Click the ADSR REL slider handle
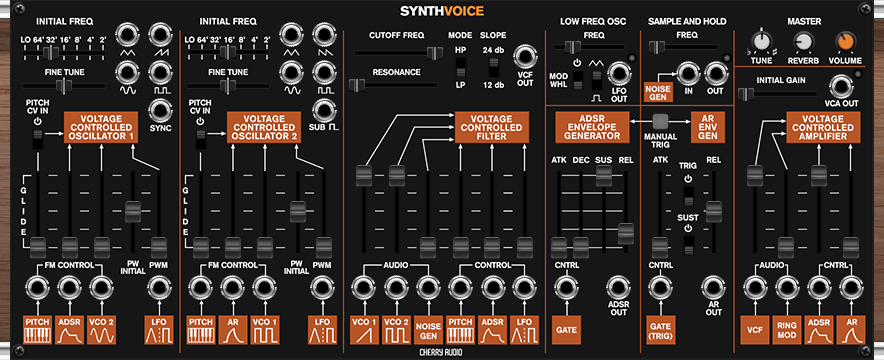Screen dimensions: 884x360 click(626, 234)
